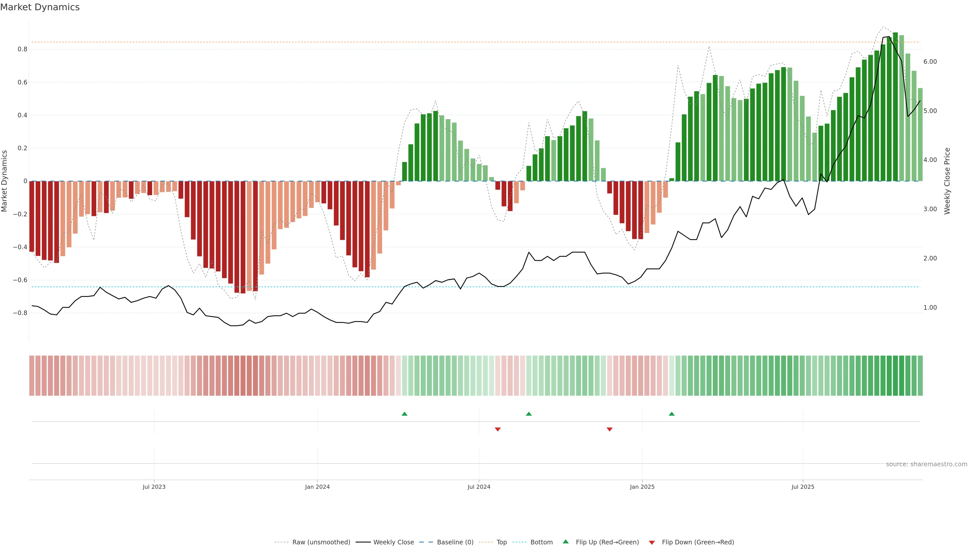Toggle the Top legend entry
980x551 pixels.
(501, 542)
